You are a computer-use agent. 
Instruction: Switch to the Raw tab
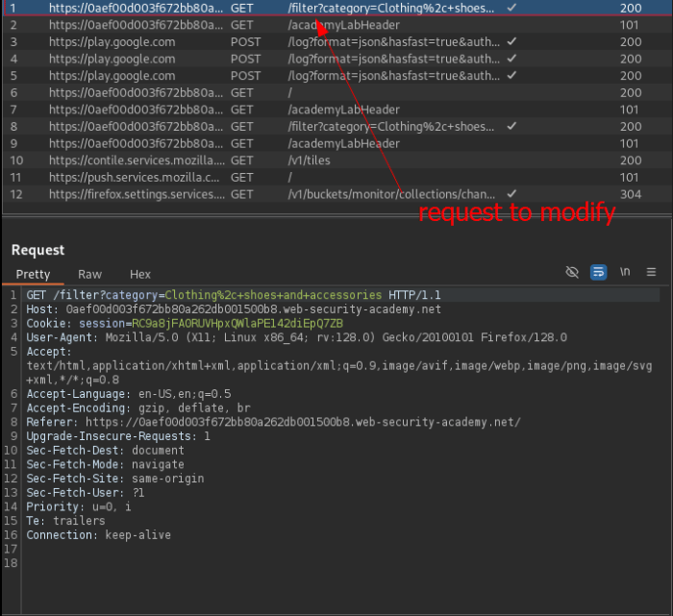click(89, 274)
